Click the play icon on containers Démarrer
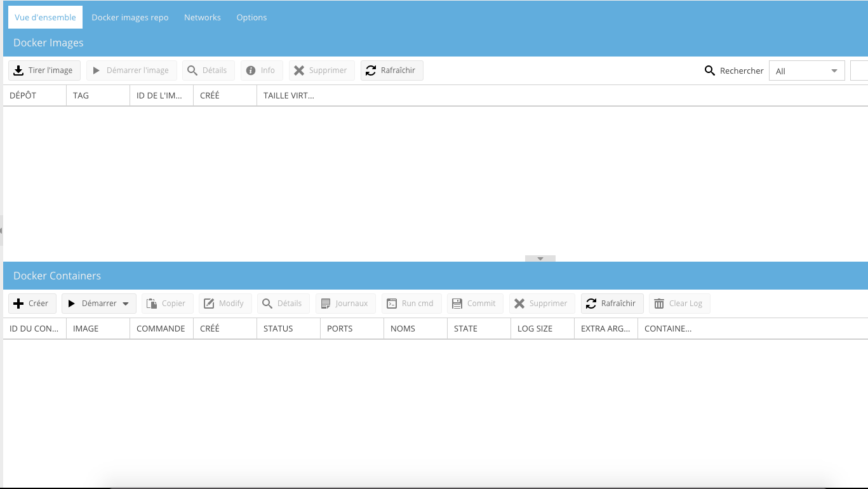 tap(72, 304)
